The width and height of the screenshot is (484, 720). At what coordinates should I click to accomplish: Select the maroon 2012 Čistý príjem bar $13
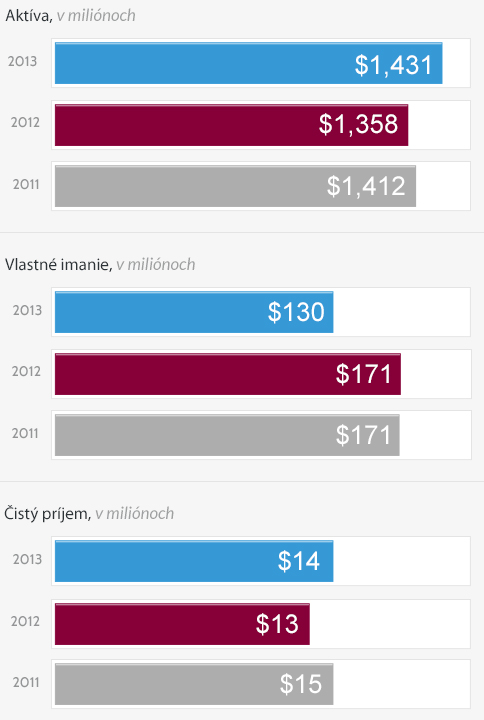click(x=182, y=624)
